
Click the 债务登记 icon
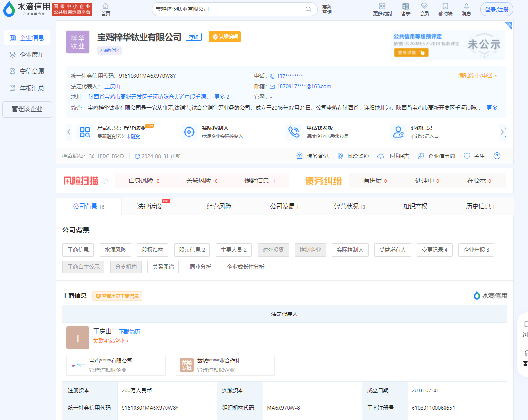tap(300, 156)
